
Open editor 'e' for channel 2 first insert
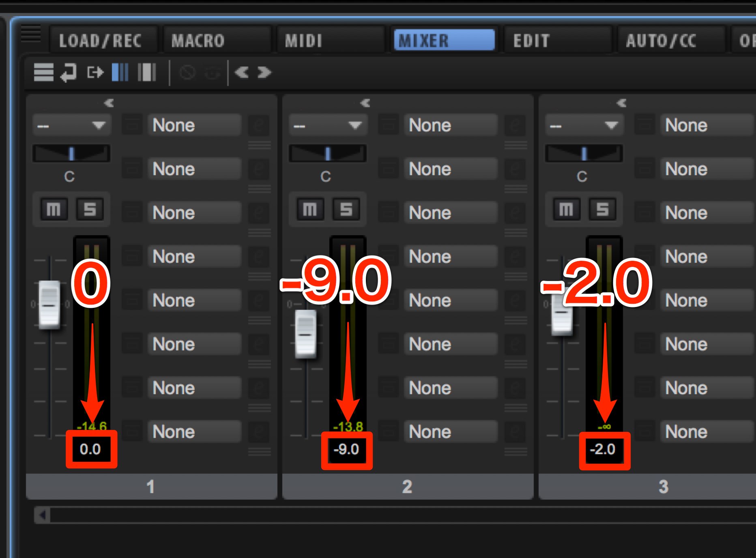click(x=515, y=125)
